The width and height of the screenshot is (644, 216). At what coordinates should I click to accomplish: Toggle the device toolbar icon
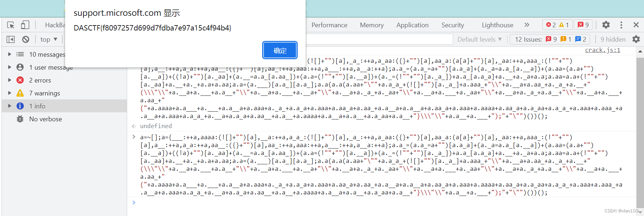coord(25,25)
